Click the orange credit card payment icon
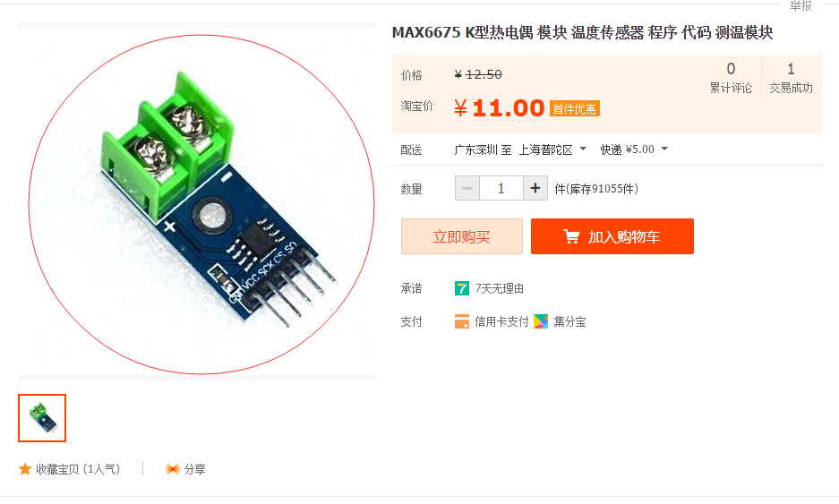839x504 pixels. 462,321
